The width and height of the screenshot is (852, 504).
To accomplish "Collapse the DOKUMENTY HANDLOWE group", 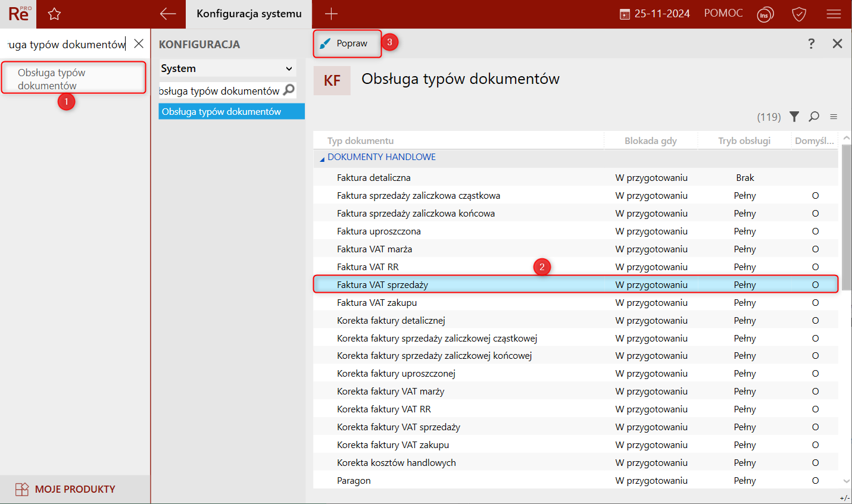I will pos(322,158).
